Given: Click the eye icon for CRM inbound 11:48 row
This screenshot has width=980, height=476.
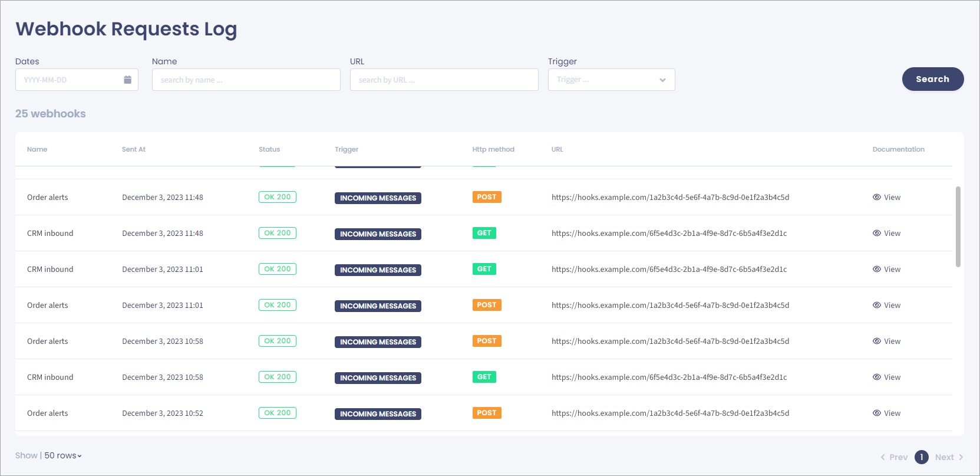Looking at the screenshot, I should tap(877, 234).
